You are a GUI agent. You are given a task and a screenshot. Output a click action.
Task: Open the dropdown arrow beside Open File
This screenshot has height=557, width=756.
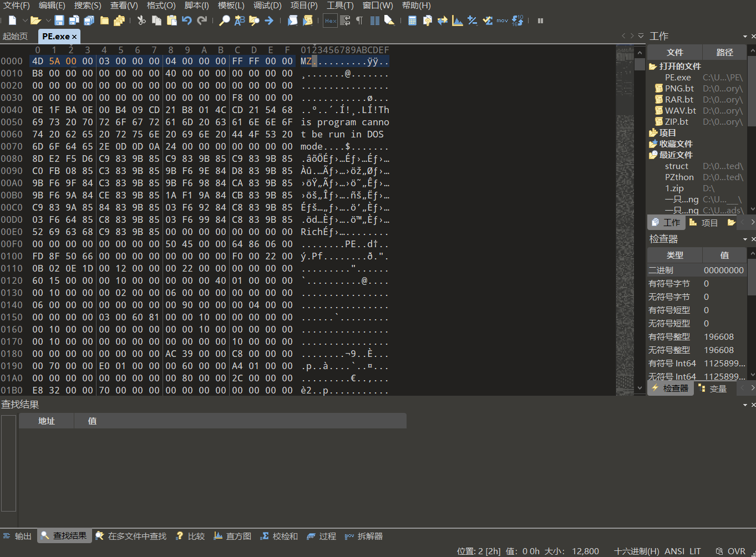coord(48,21)
